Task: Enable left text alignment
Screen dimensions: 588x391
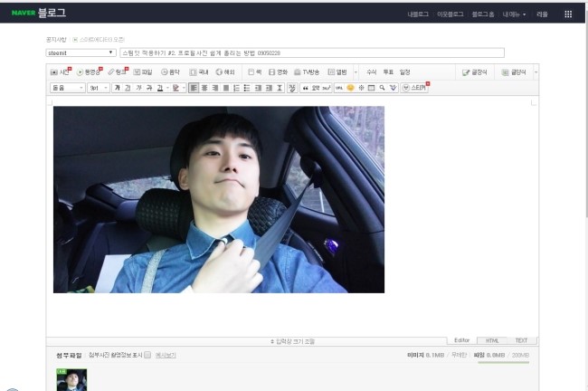Action: point(194,88)
